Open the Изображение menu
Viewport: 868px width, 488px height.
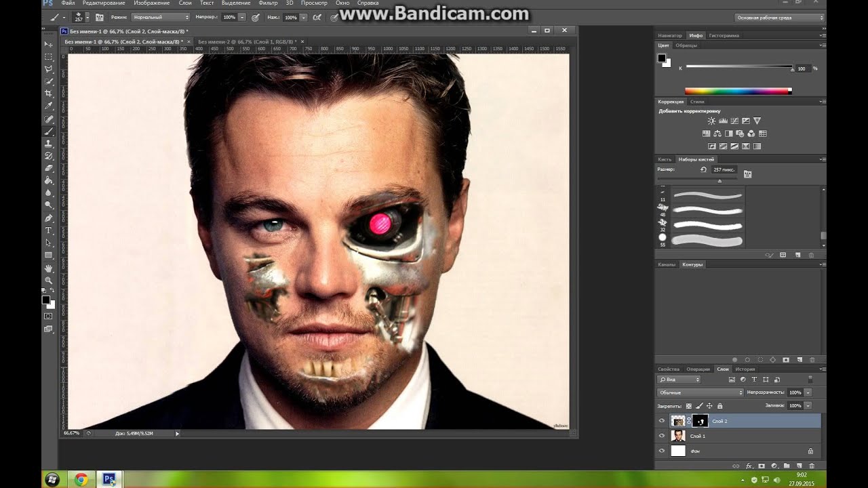coord(152,3)
